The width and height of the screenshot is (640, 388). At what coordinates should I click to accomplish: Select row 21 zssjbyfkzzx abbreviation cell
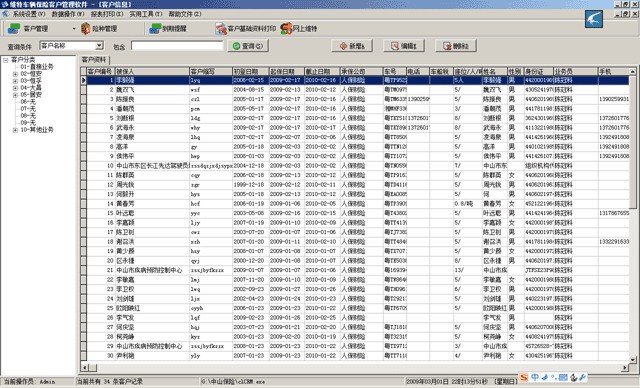tap(211, 270)
